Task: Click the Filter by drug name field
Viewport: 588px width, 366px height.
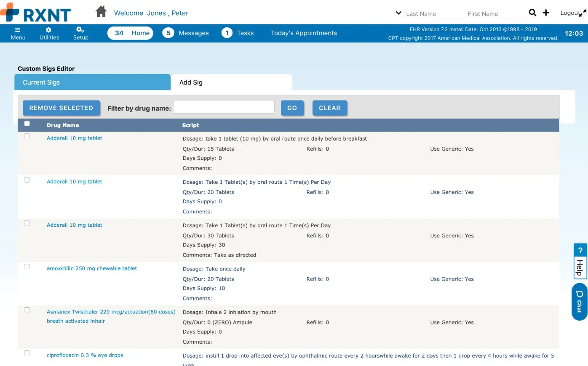Action: [223, 107]
